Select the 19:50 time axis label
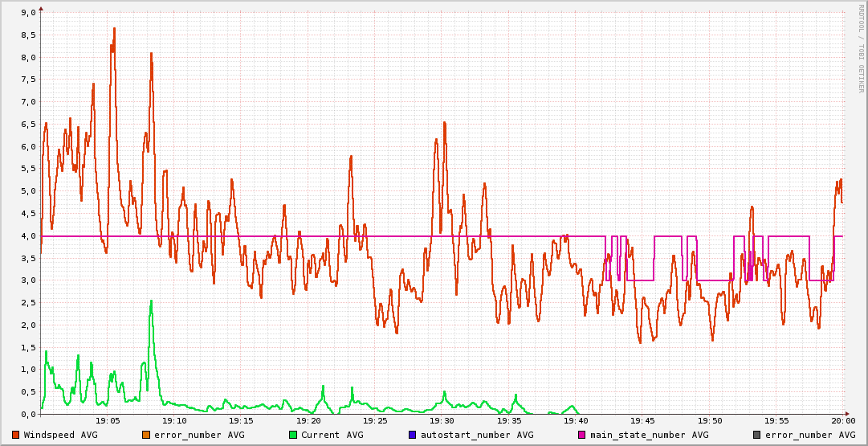 [x=710, y=422]
